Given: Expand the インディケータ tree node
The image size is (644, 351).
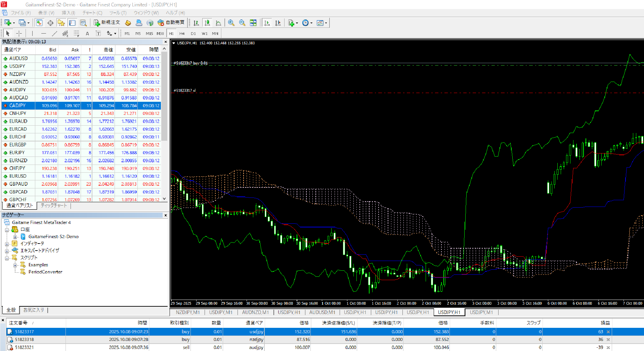Looking at the screenshot, I should pos(7,244).
